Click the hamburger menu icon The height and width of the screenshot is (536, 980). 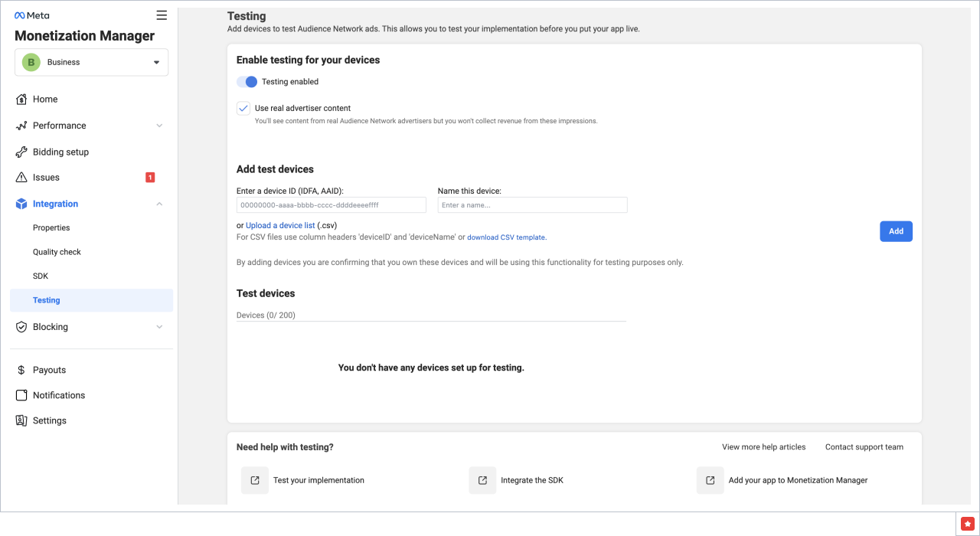[161, 15]
